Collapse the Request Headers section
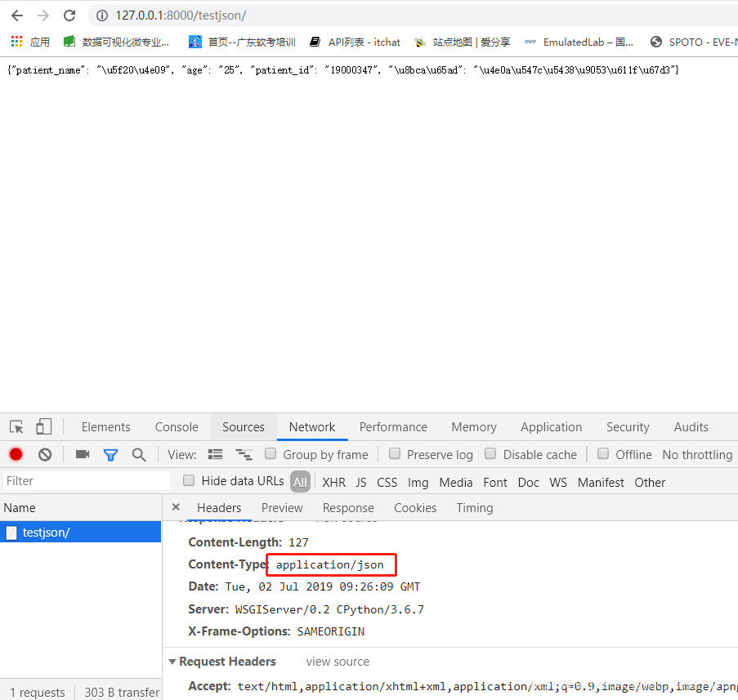 172,661
